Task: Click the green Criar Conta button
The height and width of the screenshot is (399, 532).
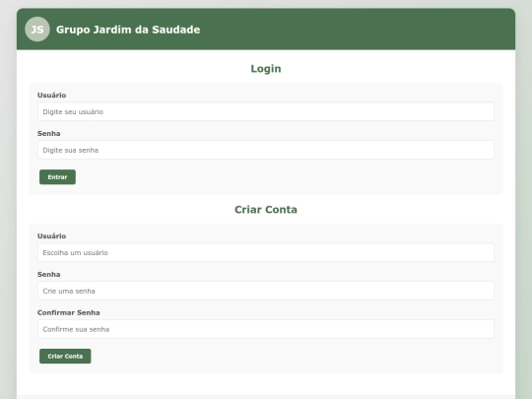Action: pos(65,357)
